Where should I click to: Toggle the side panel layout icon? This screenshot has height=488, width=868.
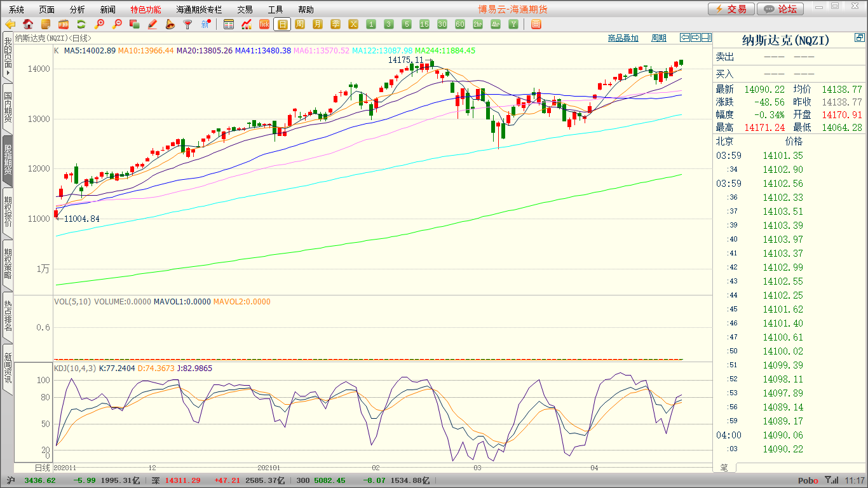point(706,37)
